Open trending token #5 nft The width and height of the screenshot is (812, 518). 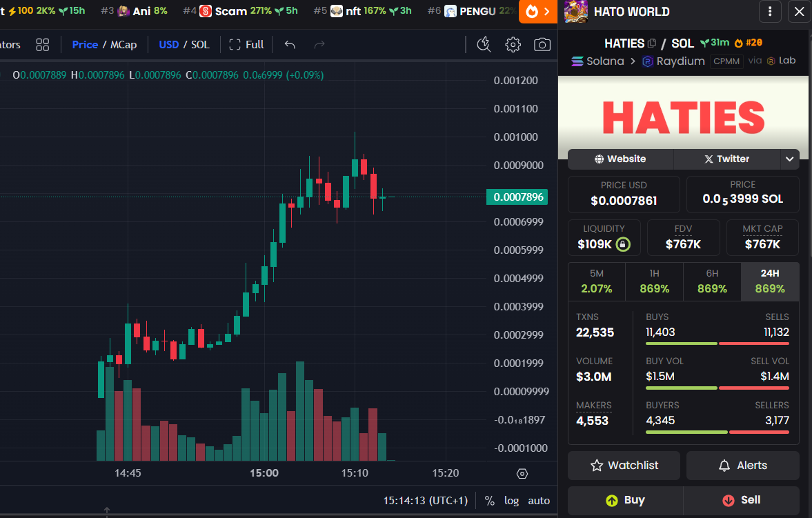coord(362,11)
